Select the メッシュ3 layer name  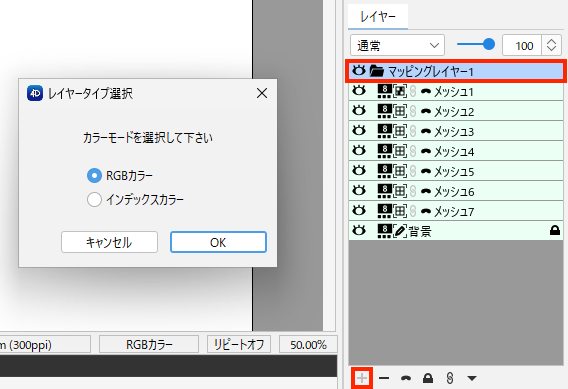coord(454,131)
